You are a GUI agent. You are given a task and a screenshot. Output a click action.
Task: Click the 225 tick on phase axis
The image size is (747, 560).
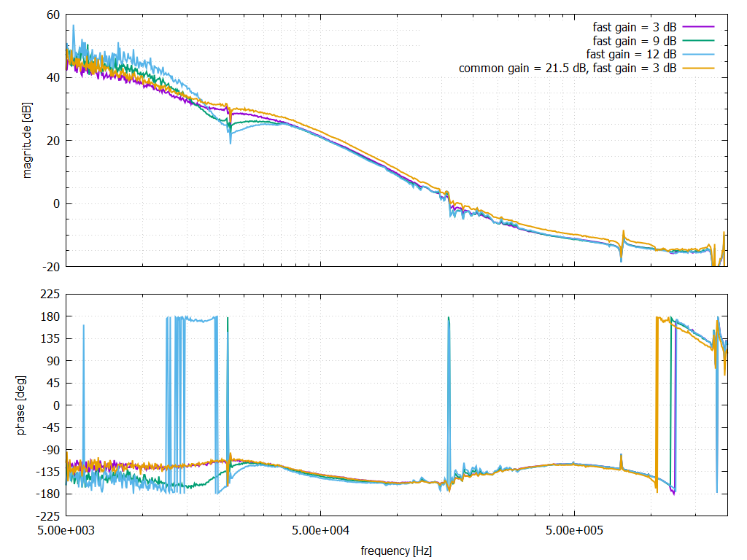(x=50, y=295)
